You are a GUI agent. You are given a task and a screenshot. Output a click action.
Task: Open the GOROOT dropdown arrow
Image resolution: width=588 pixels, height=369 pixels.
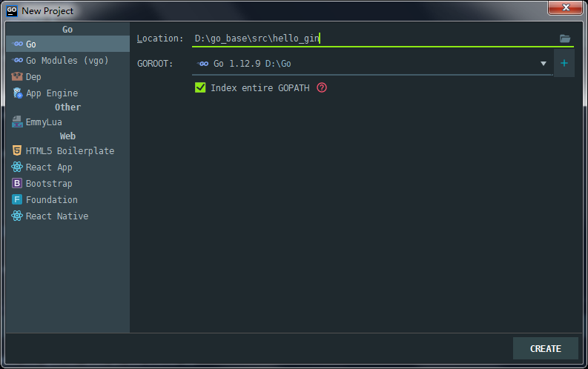[x=543, y=64]
